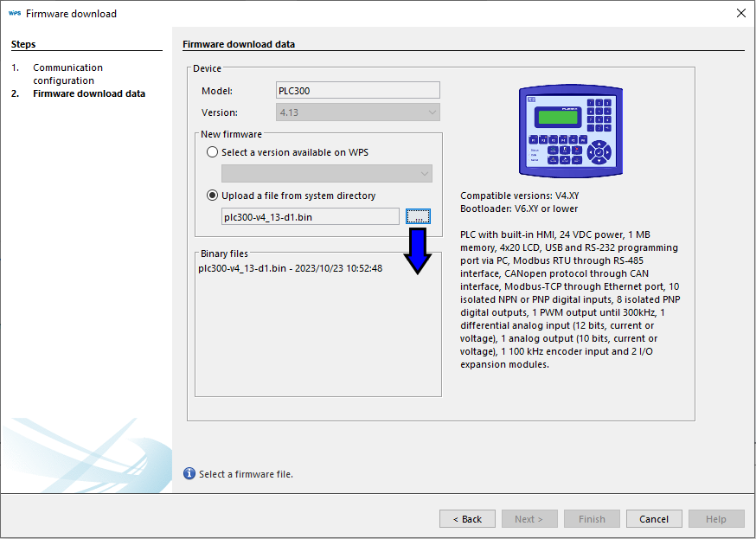Click the browse '...' file button
Viewport: 756px width, 539px height.
[x=418, y=216]
